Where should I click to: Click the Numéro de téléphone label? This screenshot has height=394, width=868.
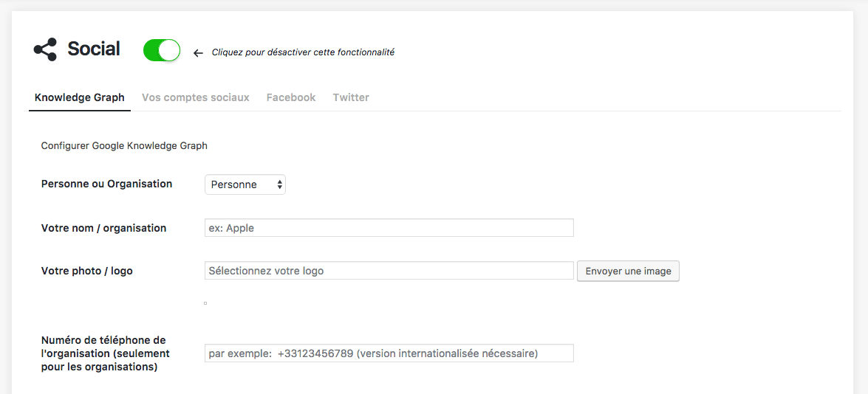coord(106,353)
